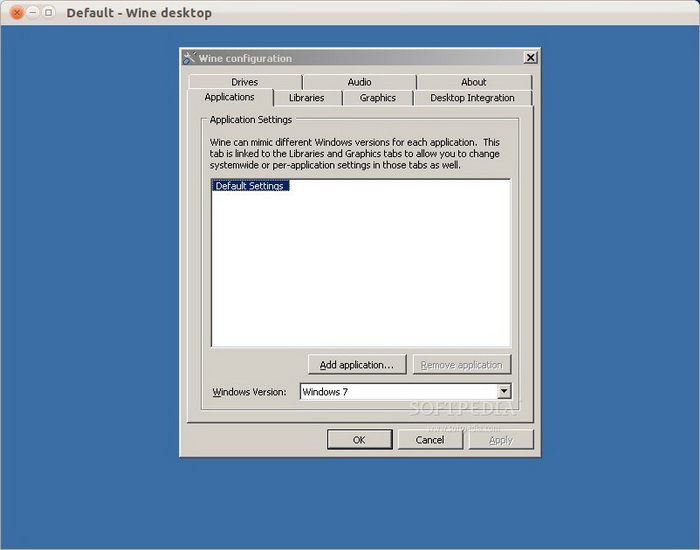Click the Wine configuration title bar icon

[x=189, y=58]
